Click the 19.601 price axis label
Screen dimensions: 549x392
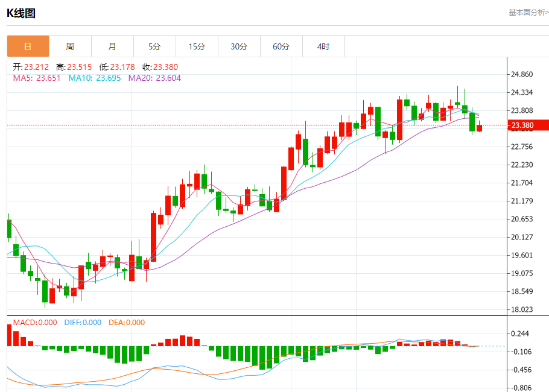click(522, 255)
